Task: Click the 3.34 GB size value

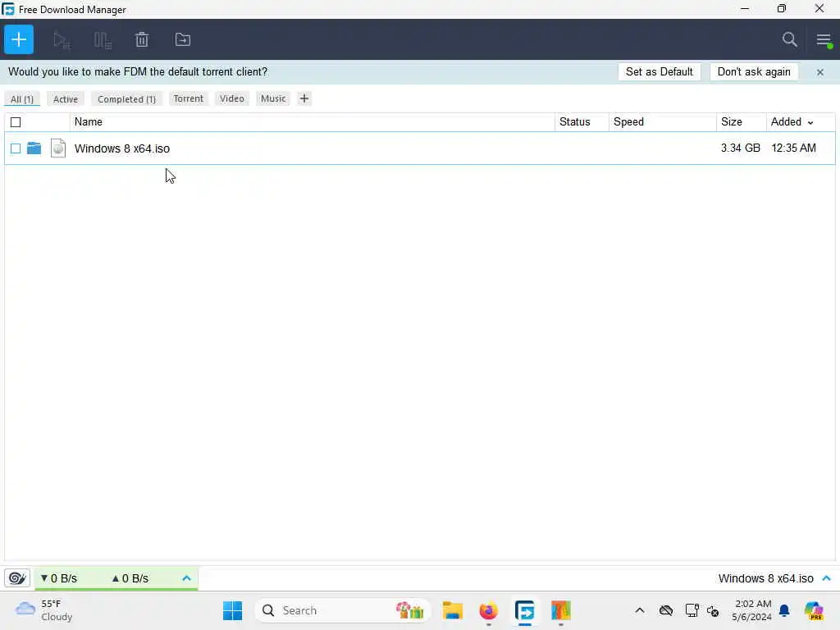Action: point(741,148)
